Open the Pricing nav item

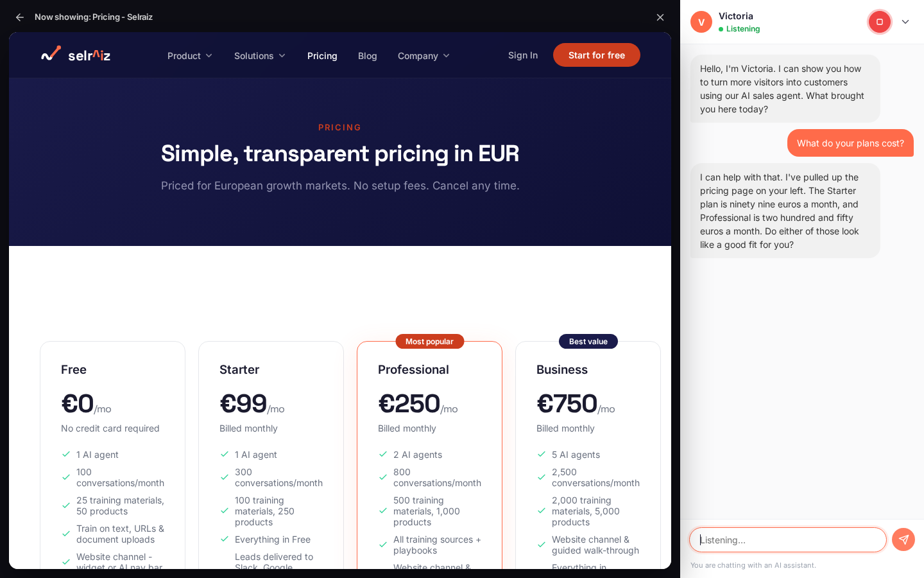[x=322, y=56]
